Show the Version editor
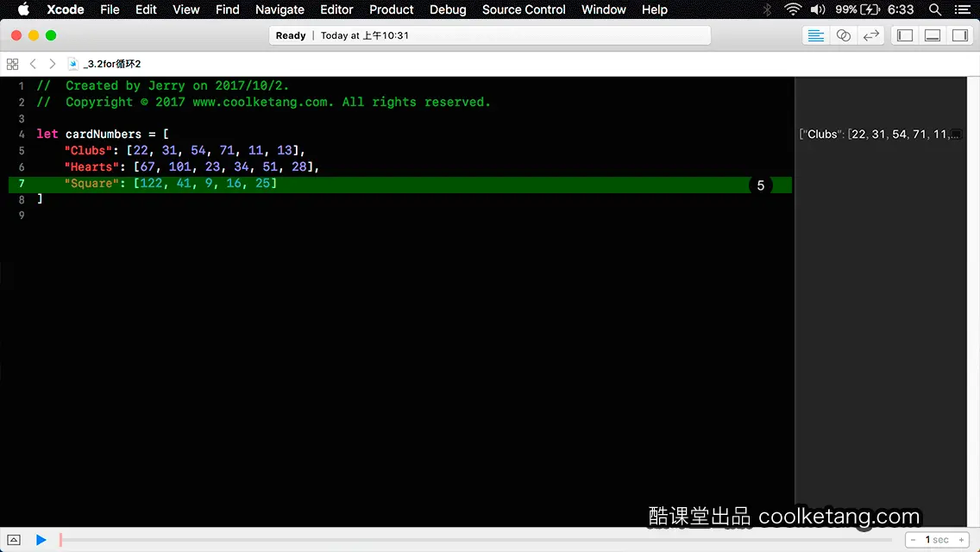 (870, 35)
